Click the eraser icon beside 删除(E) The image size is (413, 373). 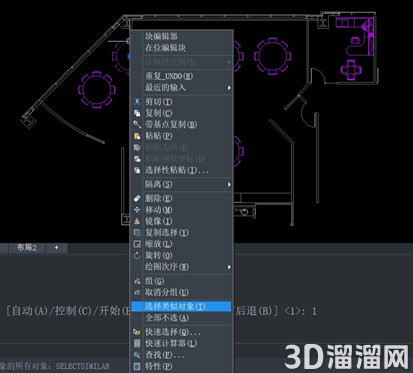point(137,199)
